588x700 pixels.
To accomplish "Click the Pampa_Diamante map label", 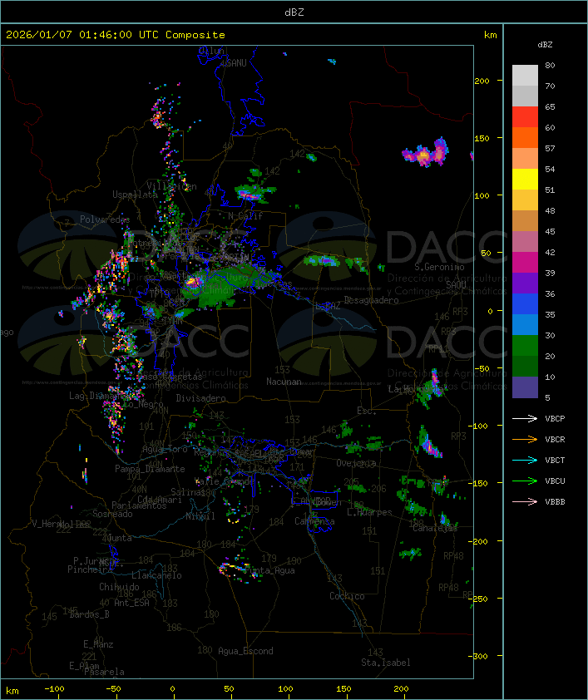I will point(150,469).
